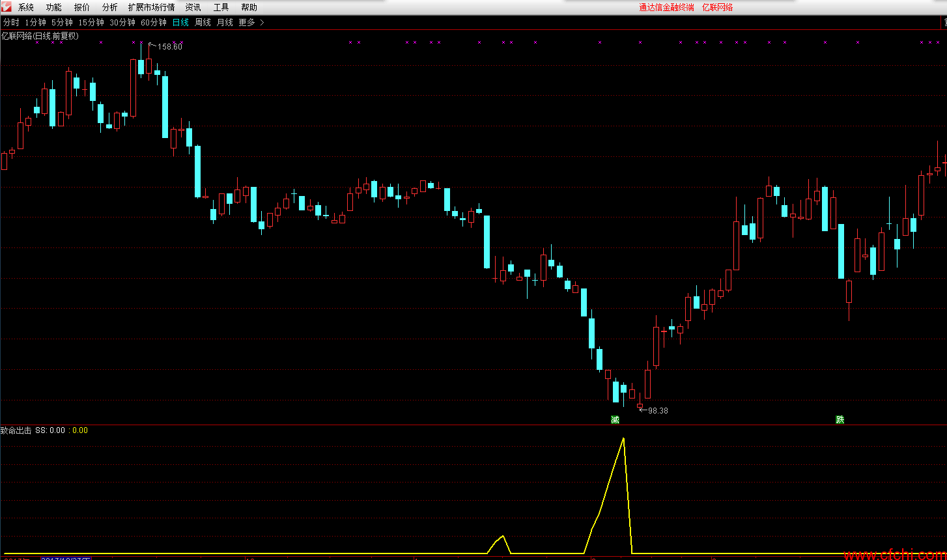Select the 30分钟 period tab
This screenshot has width=947, height=560.
tap(122, 22)
